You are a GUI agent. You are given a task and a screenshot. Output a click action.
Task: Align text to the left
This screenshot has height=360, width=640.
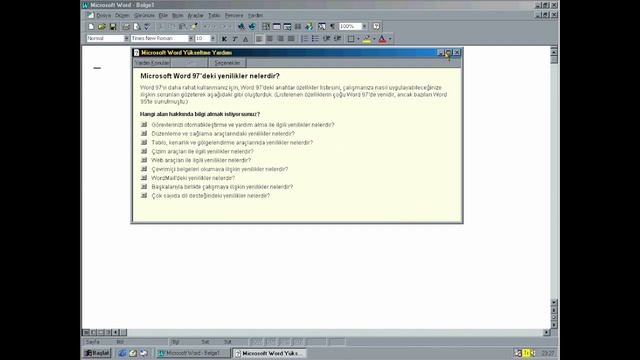[x=259, y=39]
